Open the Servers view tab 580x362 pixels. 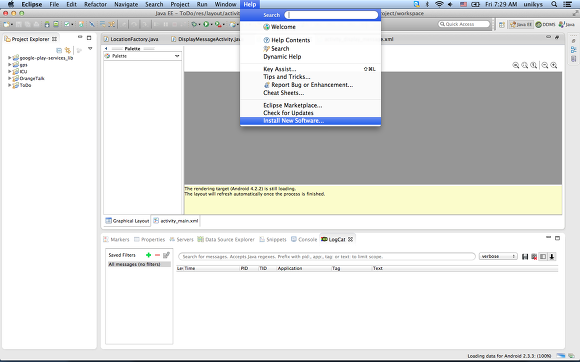click(181, 240)
